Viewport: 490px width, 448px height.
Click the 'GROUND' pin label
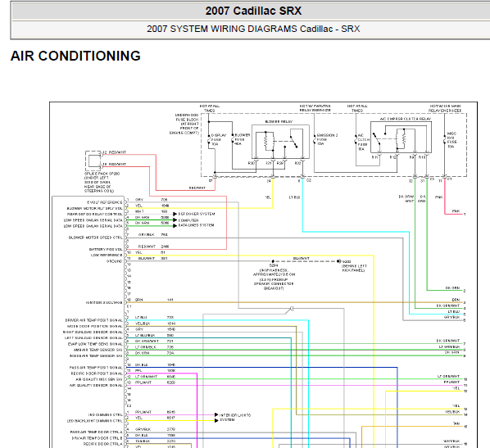coord(114,261)
